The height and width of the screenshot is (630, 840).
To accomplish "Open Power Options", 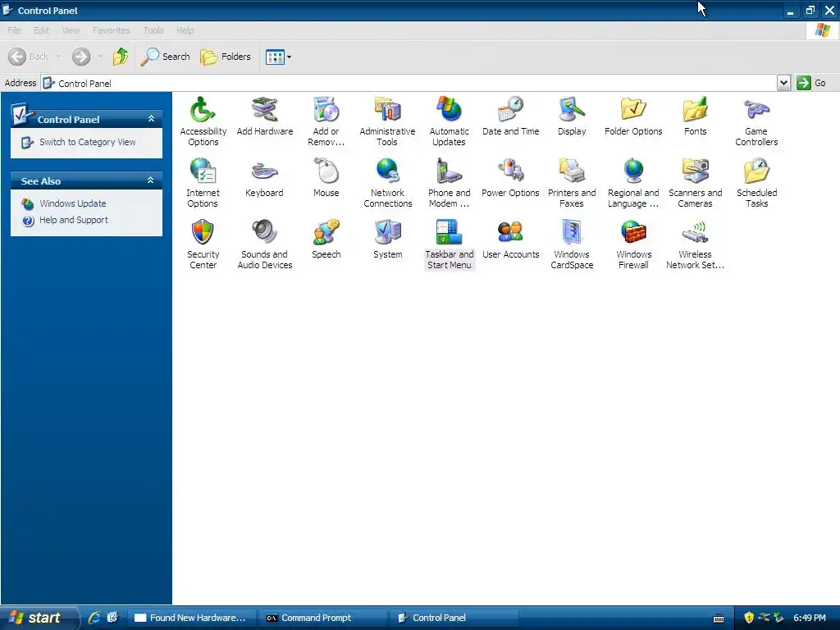I will (x=510, y=178).
